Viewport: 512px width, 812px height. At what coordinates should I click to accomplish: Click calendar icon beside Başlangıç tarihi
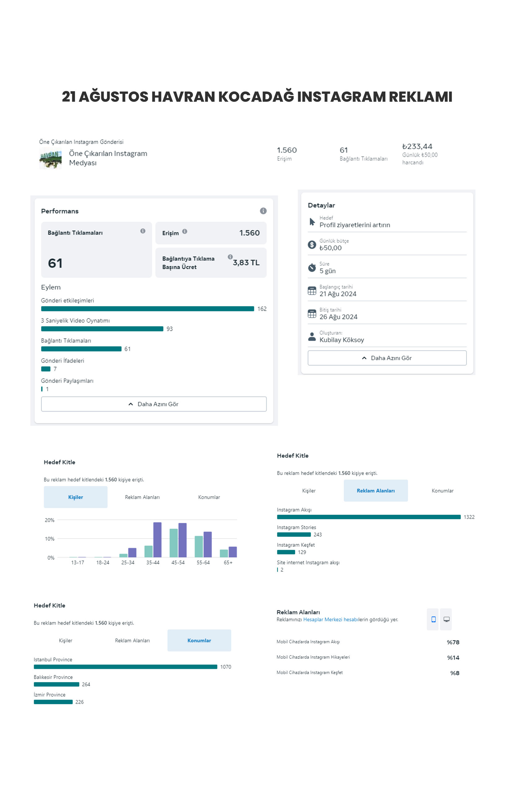click(312, 291)
